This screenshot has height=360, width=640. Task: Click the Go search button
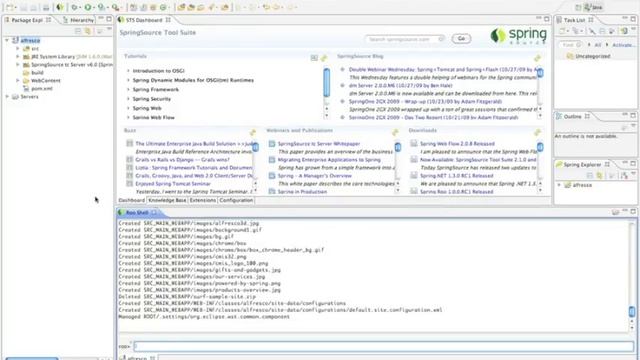coord(461,38)
